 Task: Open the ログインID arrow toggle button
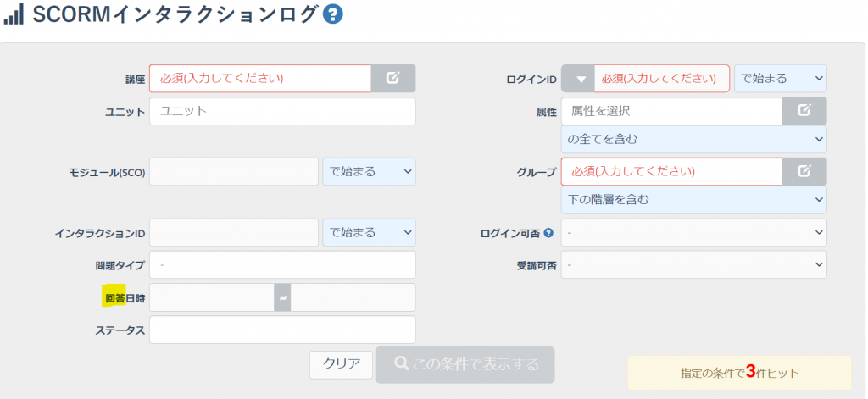coord(578,79)
